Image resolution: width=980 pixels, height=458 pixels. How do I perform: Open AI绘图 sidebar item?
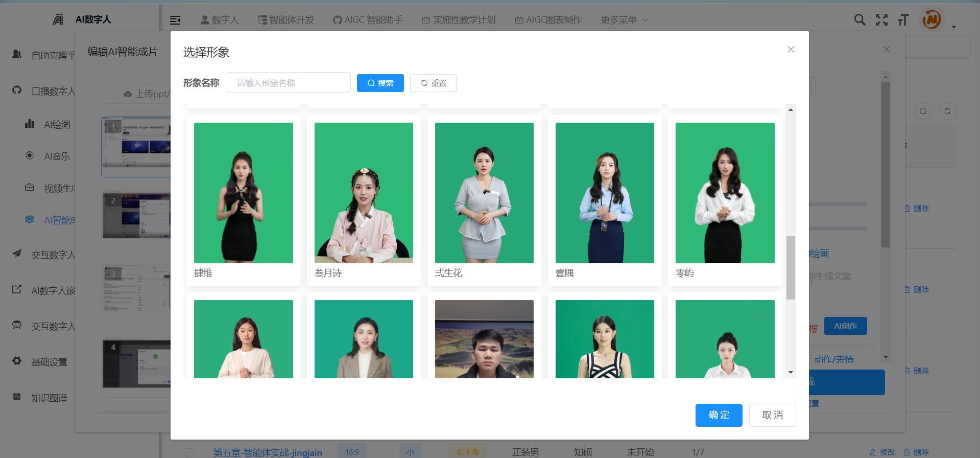click(x=57, y=124)
